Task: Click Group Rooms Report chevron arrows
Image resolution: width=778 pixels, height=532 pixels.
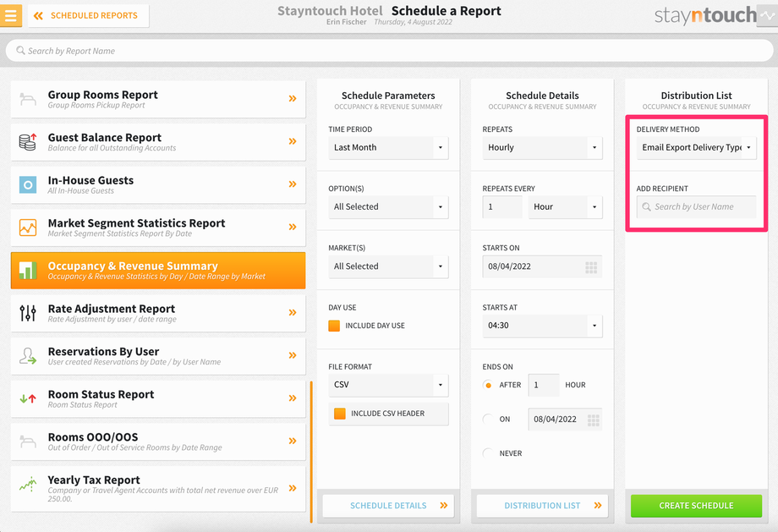Action: (x=293, y=99)
